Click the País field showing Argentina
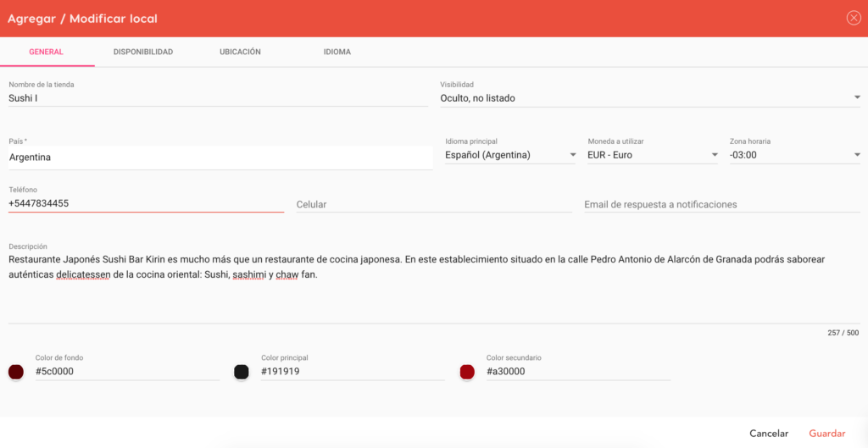Viewport: 868px width, 448px height. (220, 158)
